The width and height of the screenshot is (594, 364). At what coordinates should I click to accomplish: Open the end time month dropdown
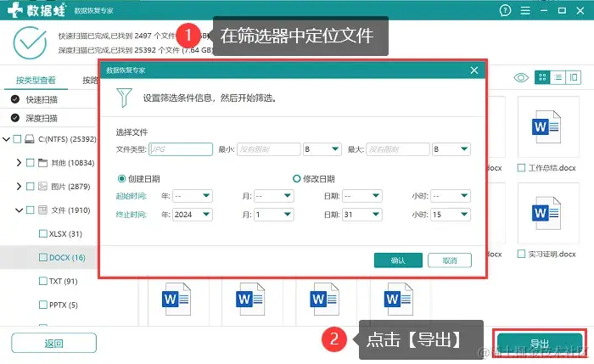(x=274, y=215)
